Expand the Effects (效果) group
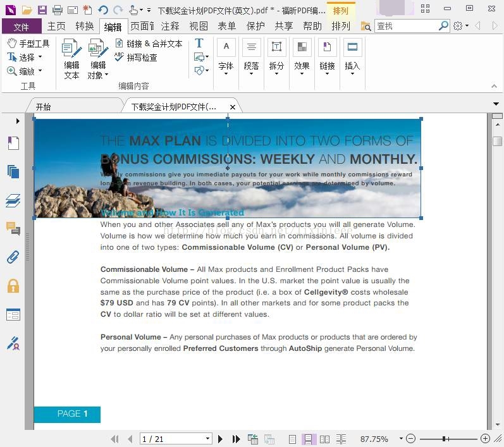The width and height of the screenshot is (504, 447). click(x=302, y=57)
